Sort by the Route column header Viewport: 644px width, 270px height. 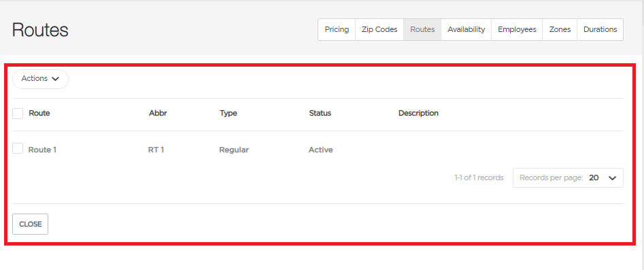pos(39,113)
